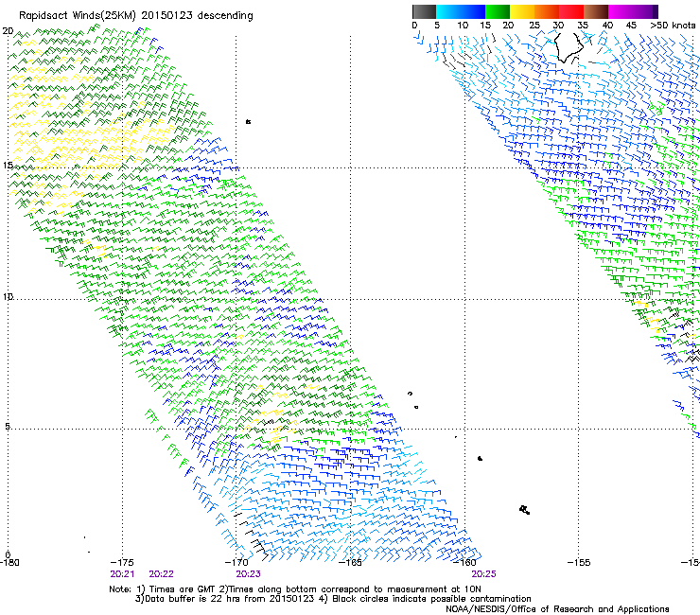Click the longitude label '-155'
Image resolution: width=700 pixels, height=615 pixels.
pos(579,562)
